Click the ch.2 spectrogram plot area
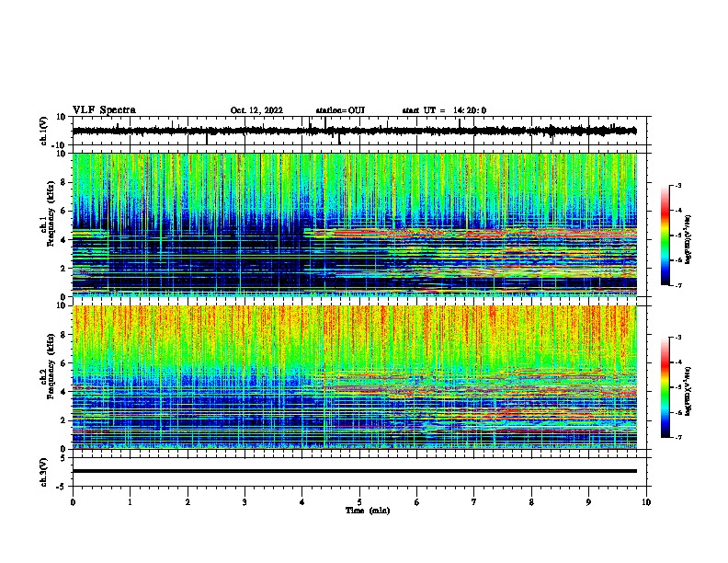Image resolution: width=728 pixels, height=563 pixels. 354,377
